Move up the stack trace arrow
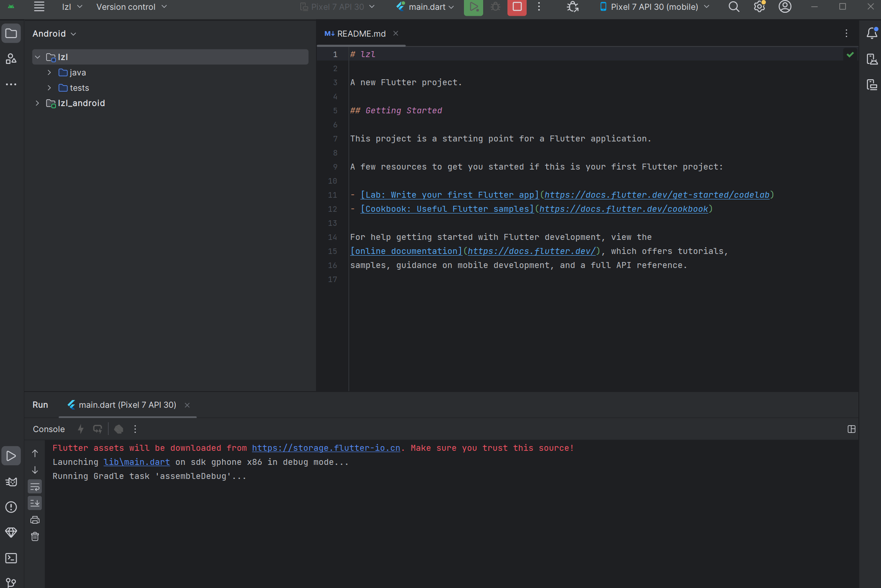 coord(35,453)
